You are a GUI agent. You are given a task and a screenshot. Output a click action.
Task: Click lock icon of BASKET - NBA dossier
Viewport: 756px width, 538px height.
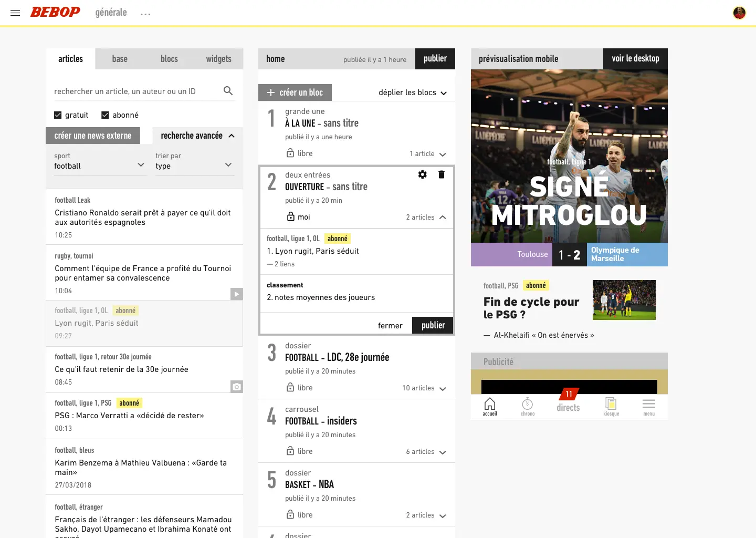290,514
